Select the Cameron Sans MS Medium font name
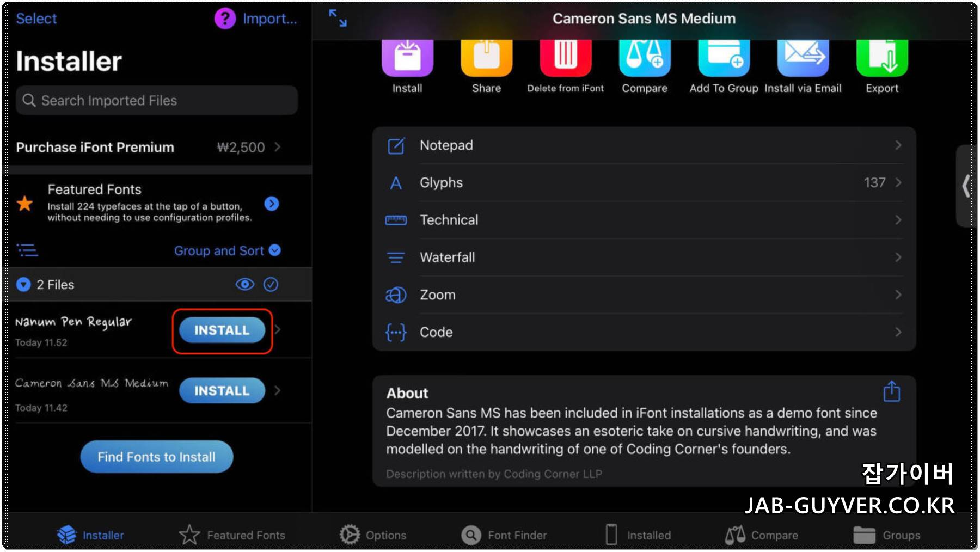 [91, 383]
